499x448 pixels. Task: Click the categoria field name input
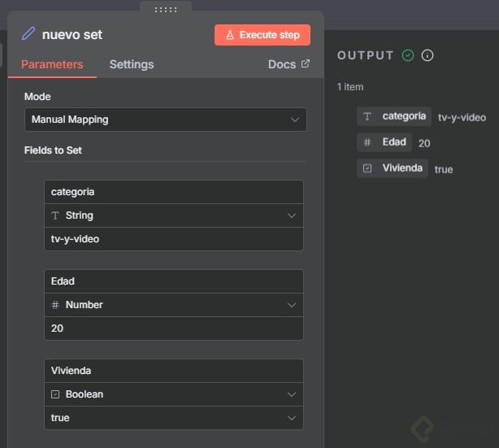coord(174,192)
